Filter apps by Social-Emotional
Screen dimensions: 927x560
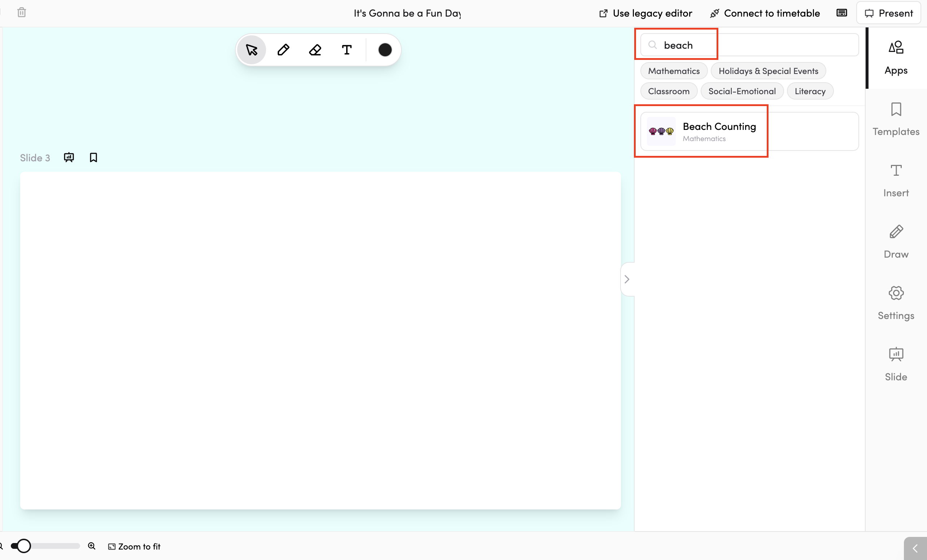tap(742, 91)
